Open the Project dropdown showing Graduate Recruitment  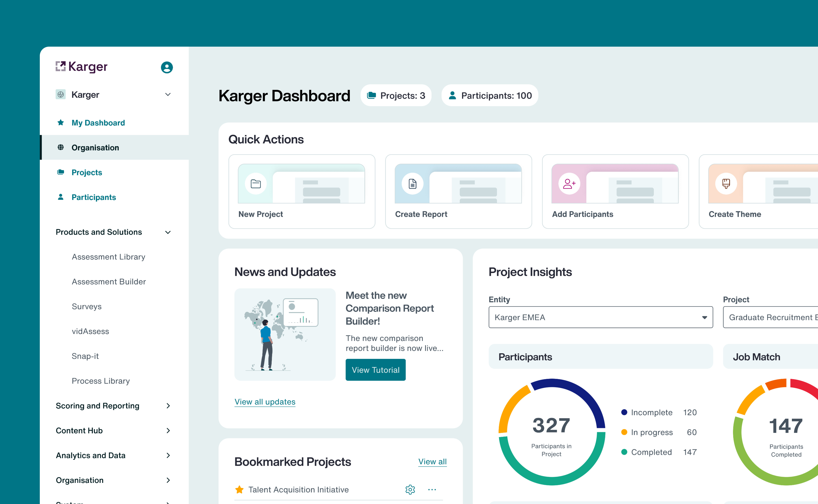click(770, 317)
